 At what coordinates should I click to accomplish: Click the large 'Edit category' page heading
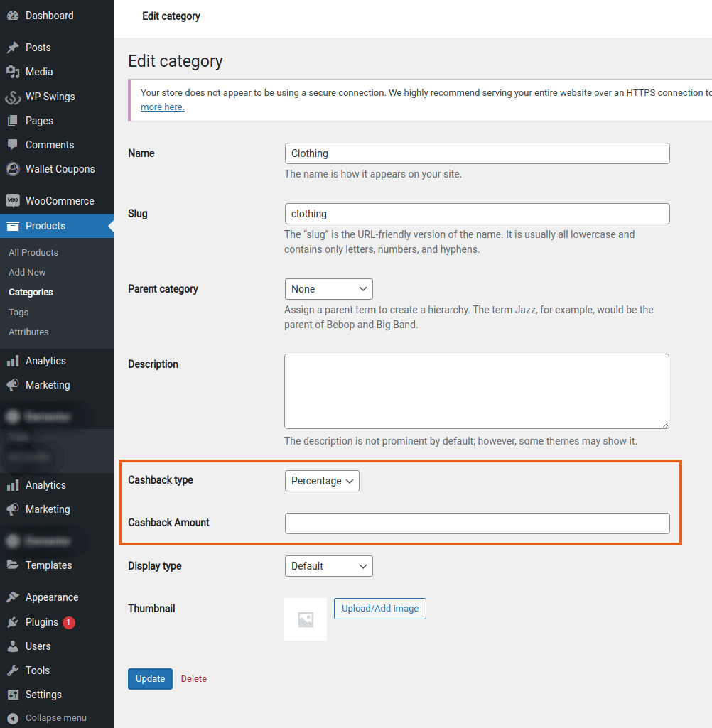(176, 61)
